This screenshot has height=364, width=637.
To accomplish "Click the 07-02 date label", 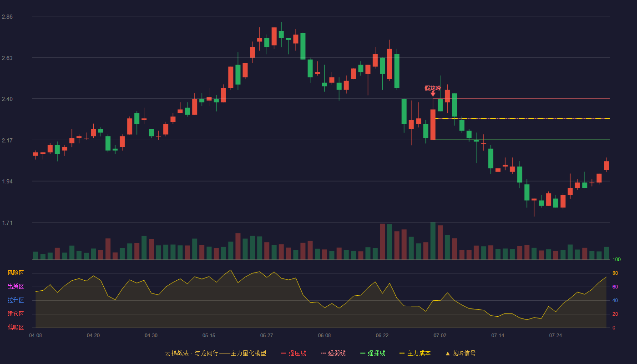I will [x=440, y=335].
